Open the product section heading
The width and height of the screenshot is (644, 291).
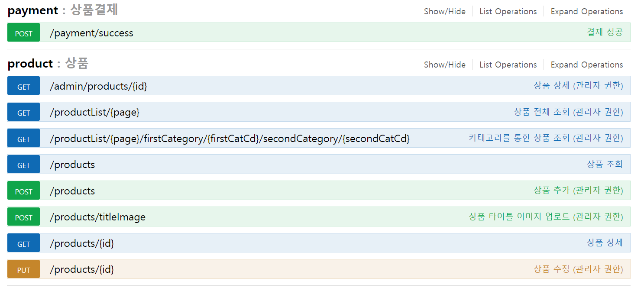48,64
